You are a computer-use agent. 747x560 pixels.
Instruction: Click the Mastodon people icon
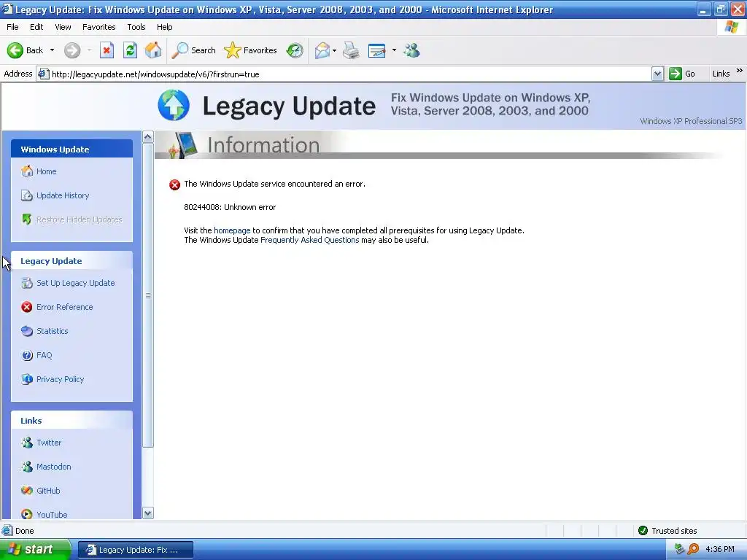pyautogui.click(x=27, y=467)
